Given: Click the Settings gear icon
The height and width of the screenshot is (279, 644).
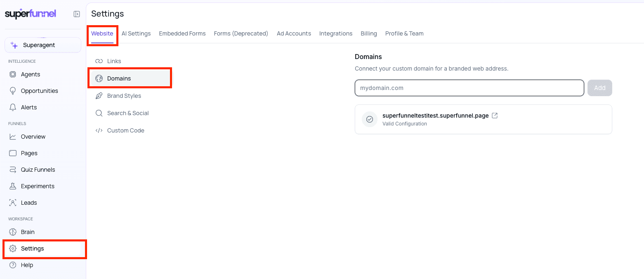Looking at the screenshot, I should tap(13, 248).
